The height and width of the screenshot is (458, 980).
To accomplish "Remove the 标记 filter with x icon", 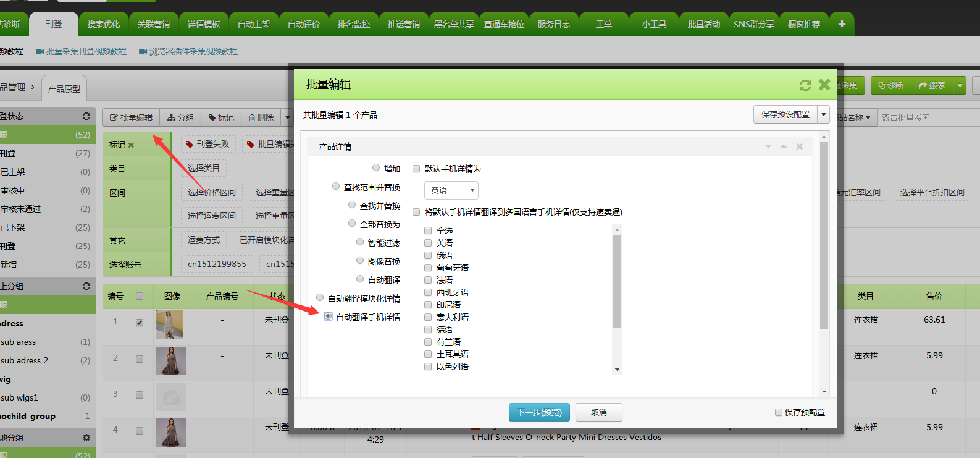I will pos(131,145).
